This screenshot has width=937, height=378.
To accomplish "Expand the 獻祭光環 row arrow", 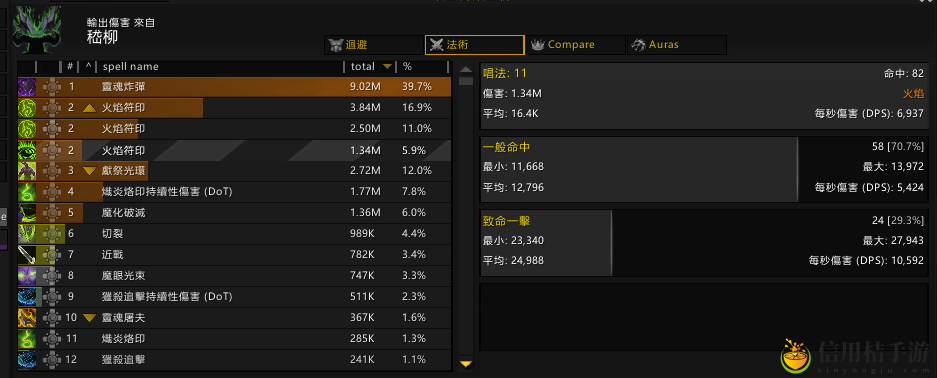I will click(x=89, y=171).
